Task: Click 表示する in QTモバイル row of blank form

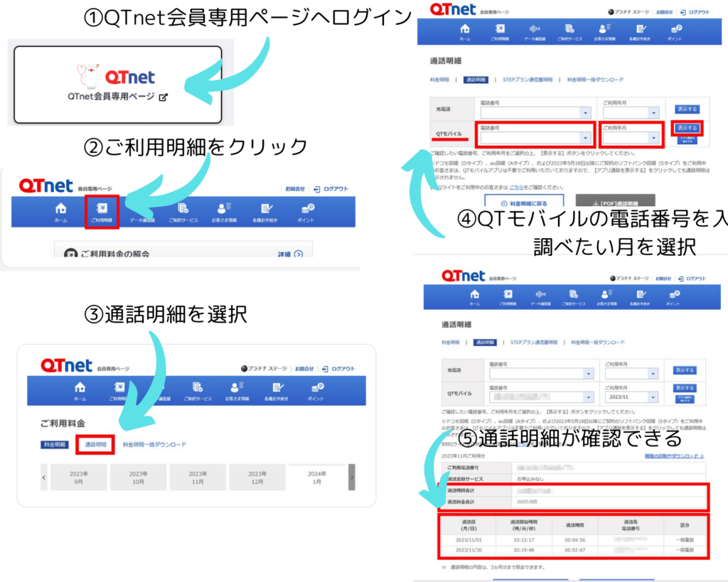Action: point(687,128)
